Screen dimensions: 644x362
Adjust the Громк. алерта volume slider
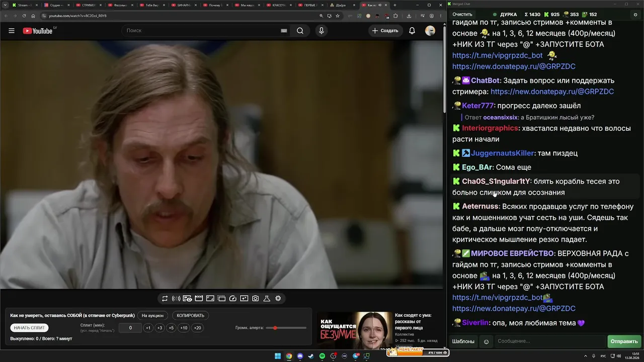286,328
